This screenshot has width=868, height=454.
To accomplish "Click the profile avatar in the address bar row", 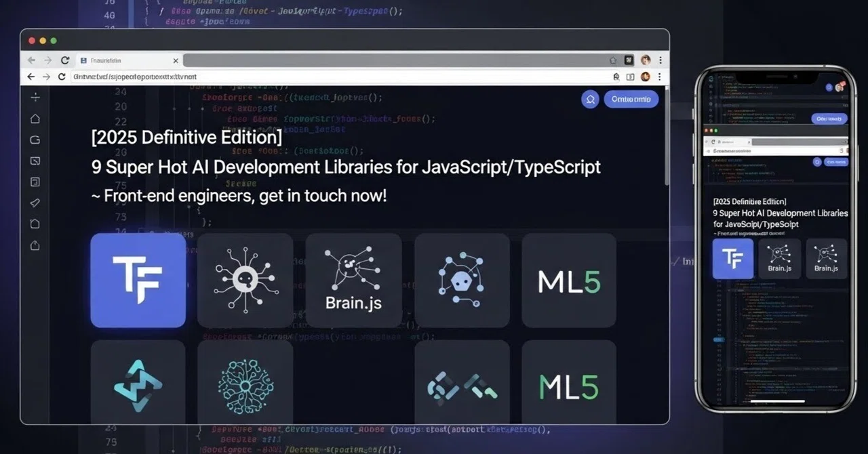I will point(646,77).
